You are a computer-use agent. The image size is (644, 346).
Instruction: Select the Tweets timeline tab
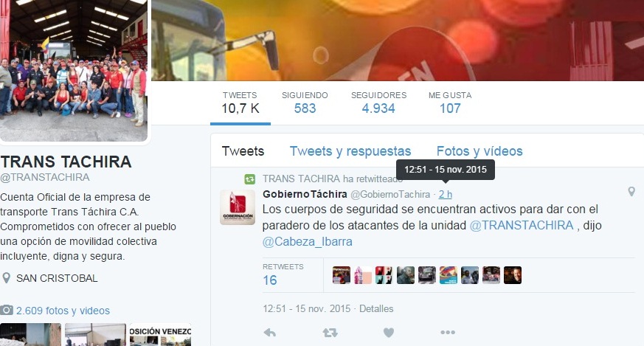(x=243, y=151)
